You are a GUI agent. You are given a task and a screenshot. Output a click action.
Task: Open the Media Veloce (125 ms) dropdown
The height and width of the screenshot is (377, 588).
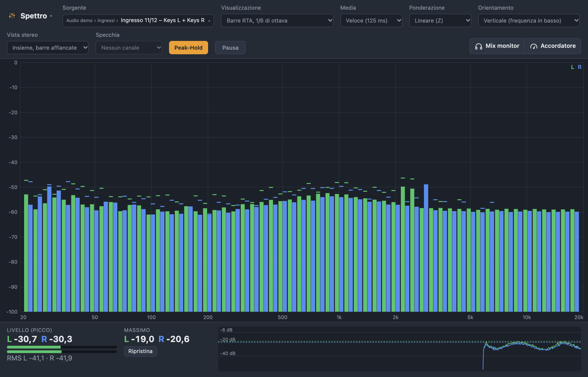(x=371, y=20)
